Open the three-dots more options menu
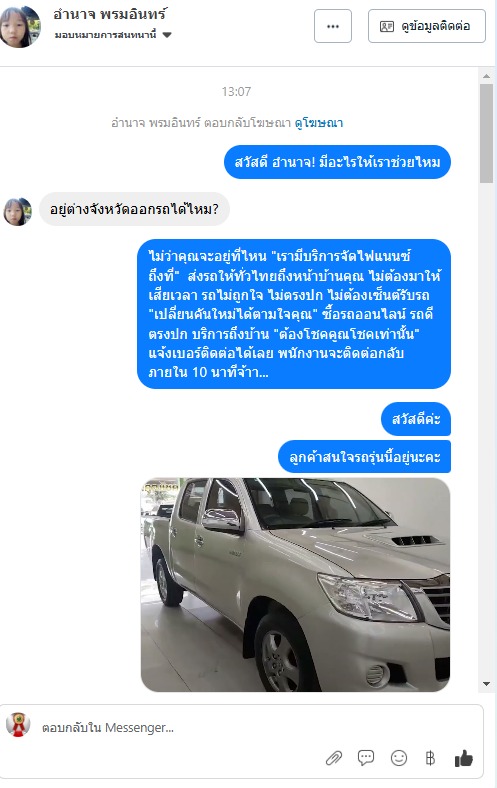The image size is (497, 788). tap(333, 26)
